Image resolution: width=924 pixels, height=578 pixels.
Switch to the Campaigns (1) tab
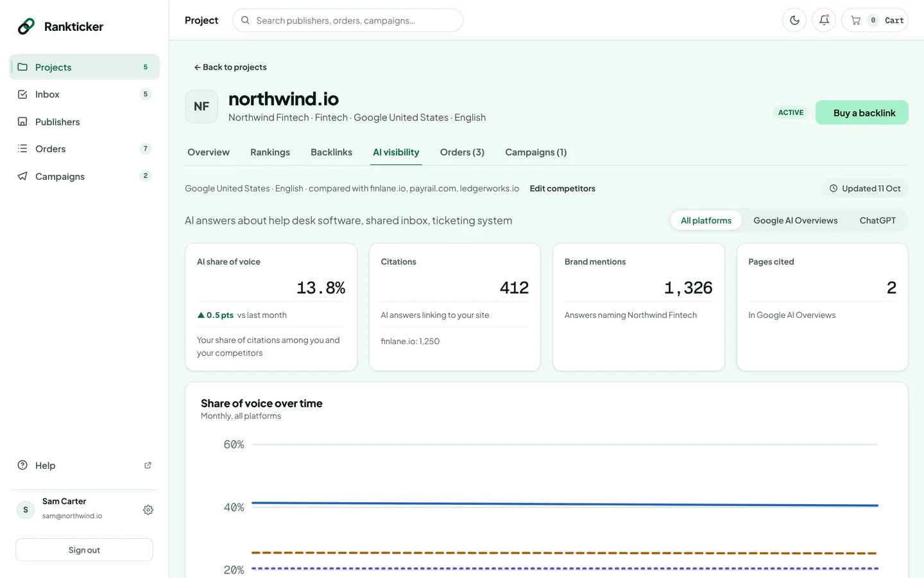pyautogui.click(x=536, y=152)
